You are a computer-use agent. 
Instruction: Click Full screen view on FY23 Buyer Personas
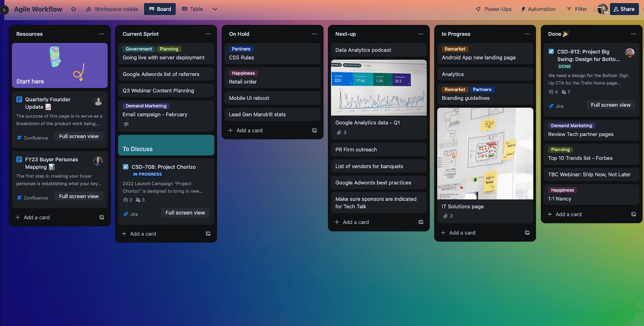[x=79, y=196]
